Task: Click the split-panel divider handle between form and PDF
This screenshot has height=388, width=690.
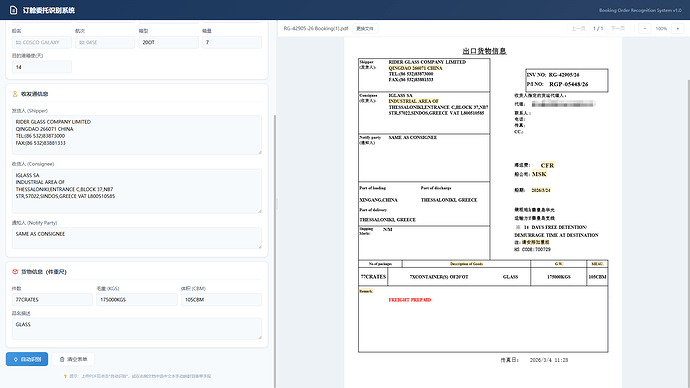Action: click(277, 204)
